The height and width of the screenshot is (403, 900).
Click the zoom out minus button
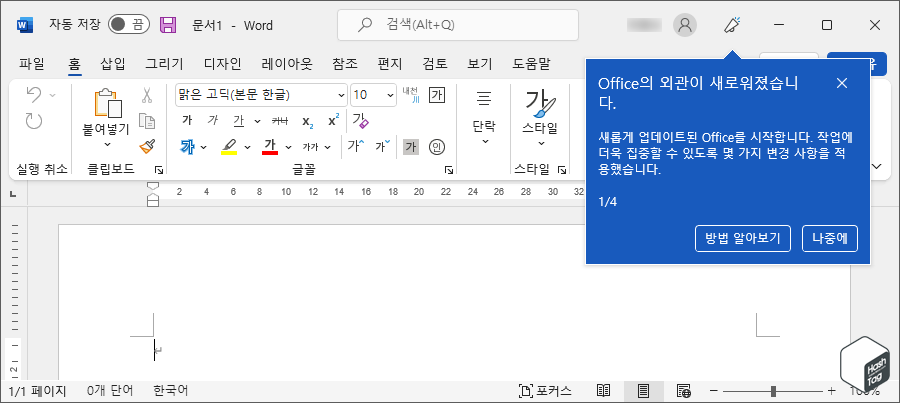pyautogui.click(x=713, y=391)
